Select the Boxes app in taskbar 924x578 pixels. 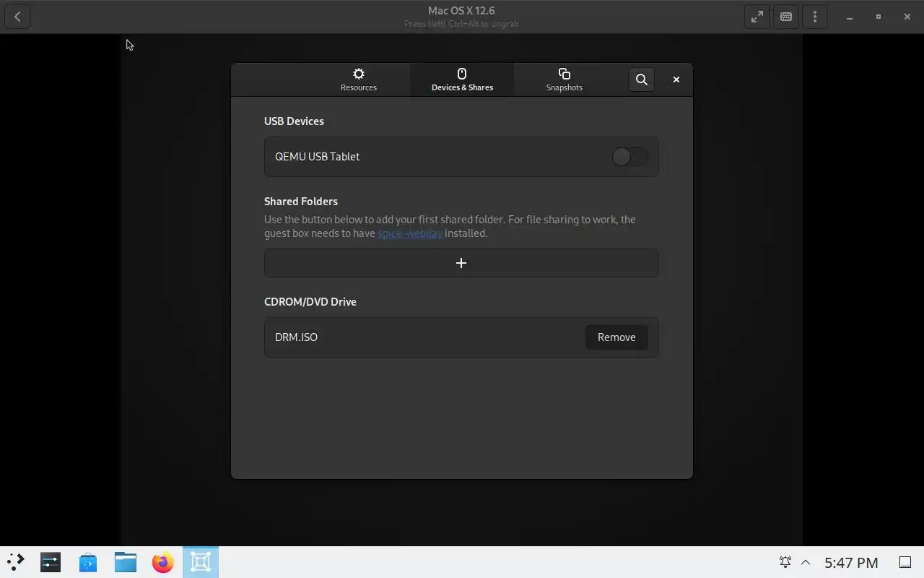click(201, 562)
